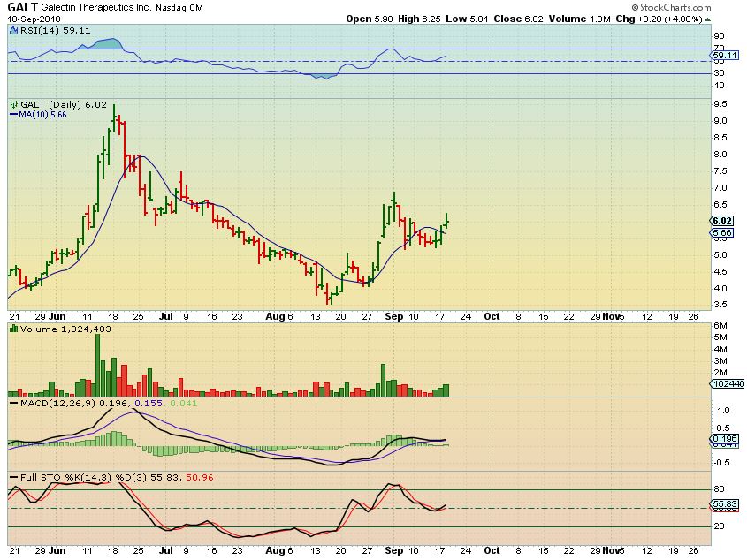Click the Jul label under the price panel
The width and height of the screenshot is (747, 560).
(x=166, y=317)
